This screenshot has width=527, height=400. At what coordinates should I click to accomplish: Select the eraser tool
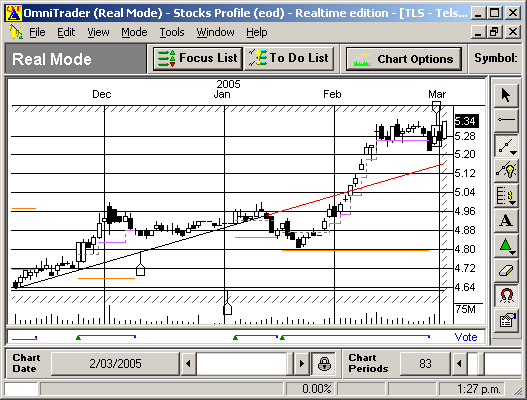[506, 271]
